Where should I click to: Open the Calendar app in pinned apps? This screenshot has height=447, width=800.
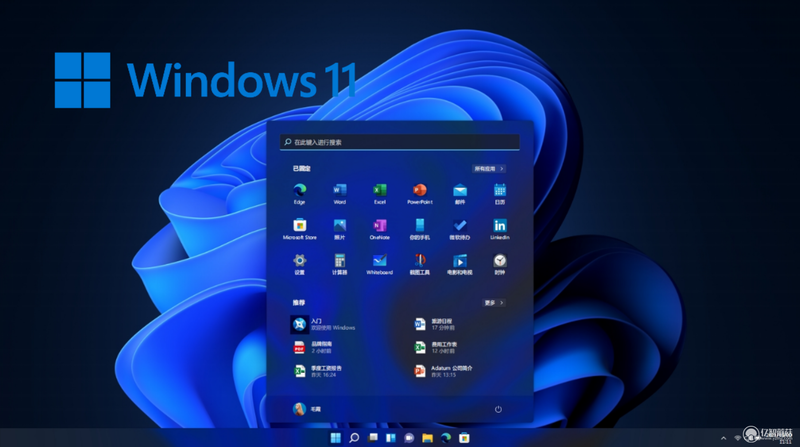pos(500,190)
